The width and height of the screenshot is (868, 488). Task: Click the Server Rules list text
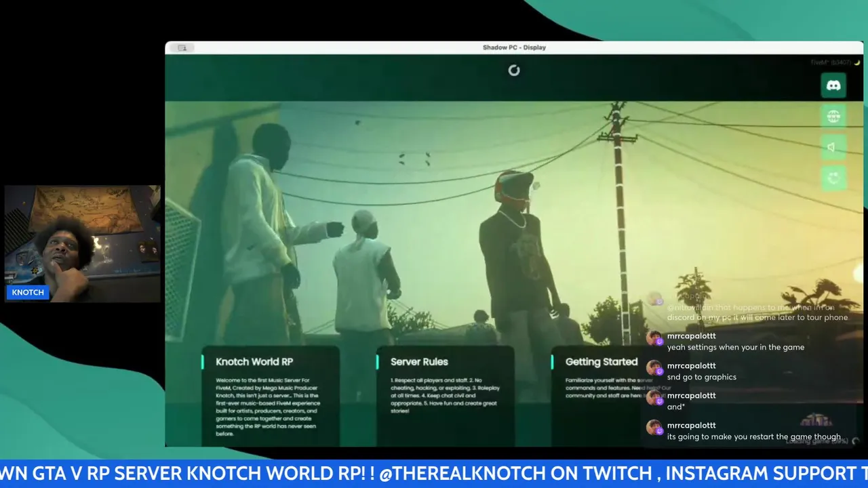point(445,395)
